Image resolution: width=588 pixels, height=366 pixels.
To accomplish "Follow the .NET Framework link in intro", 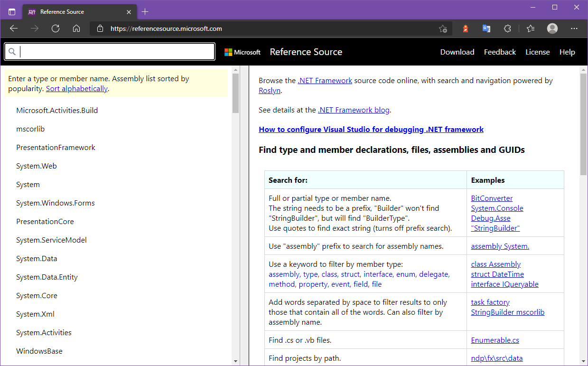I will [325, 81].
